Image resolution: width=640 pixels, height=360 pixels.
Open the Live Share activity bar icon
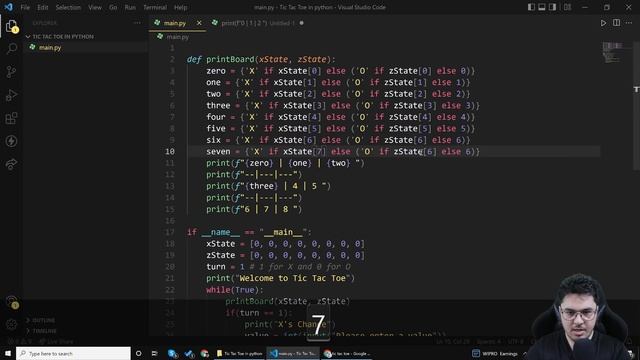[x=11, y=164]
